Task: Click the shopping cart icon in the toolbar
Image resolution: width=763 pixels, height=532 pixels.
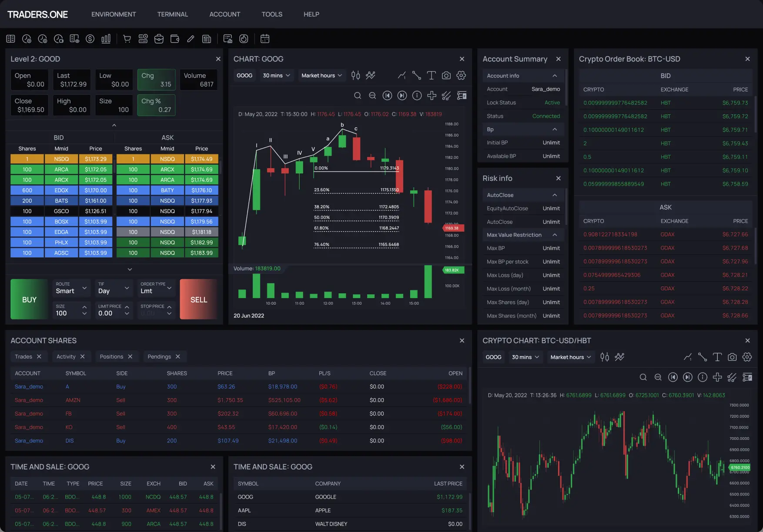Action: (127, 39)
